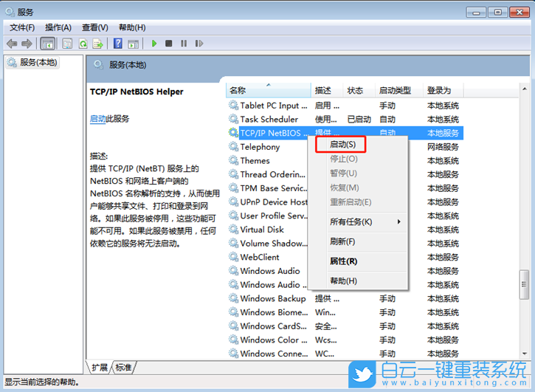Click the Properties sheet toolbar icon

click(67, 44)
